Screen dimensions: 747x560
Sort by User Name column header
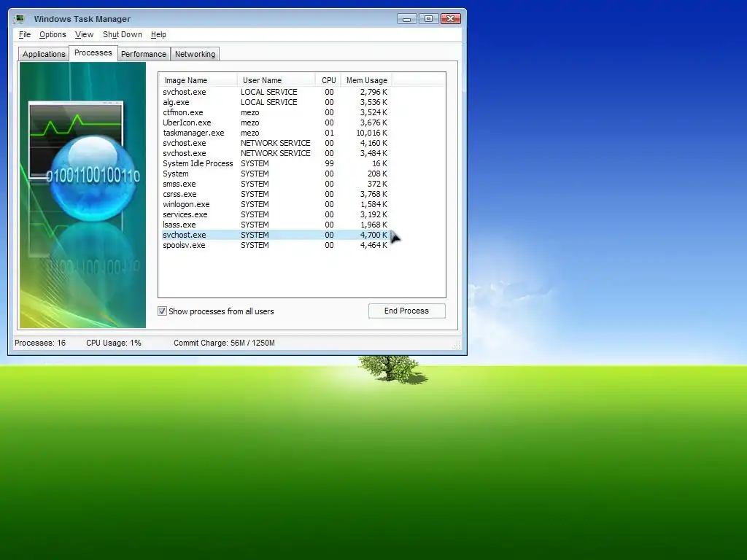coord(276,80)
